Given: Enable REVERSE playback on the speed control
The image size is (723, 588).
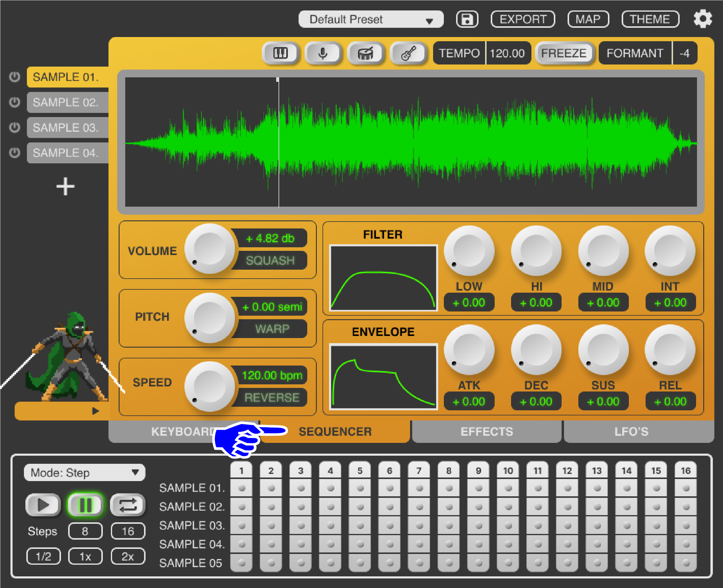Looking at the screenshot, I should pos(271,397).
